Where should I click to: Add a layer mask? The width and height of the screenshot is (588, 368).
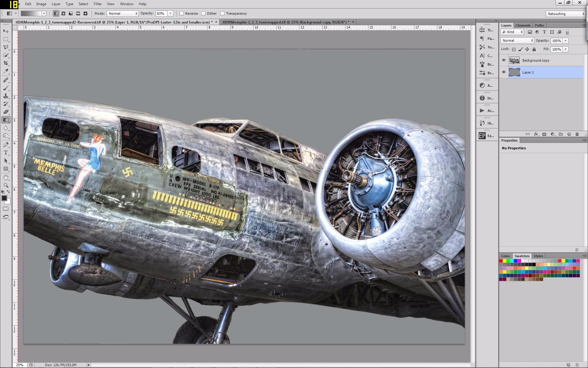coord(544,134)
